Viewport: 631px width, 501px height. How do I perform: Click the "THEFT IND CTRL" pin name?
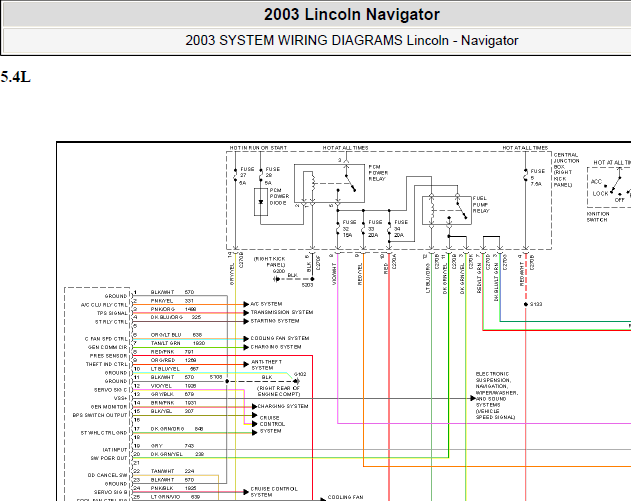[106, 364]
